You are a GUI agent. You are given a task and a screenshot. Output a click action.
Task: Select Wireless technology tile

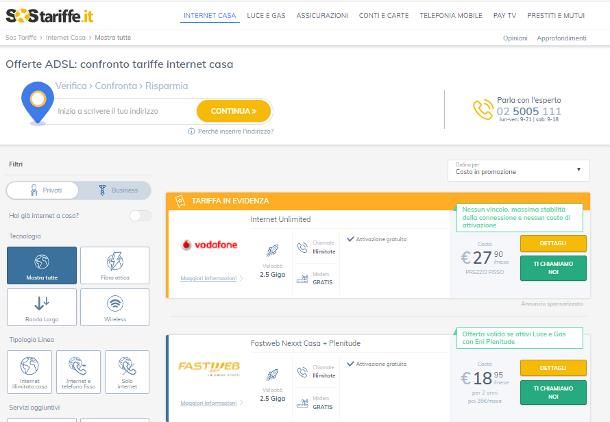pos(115,307)
